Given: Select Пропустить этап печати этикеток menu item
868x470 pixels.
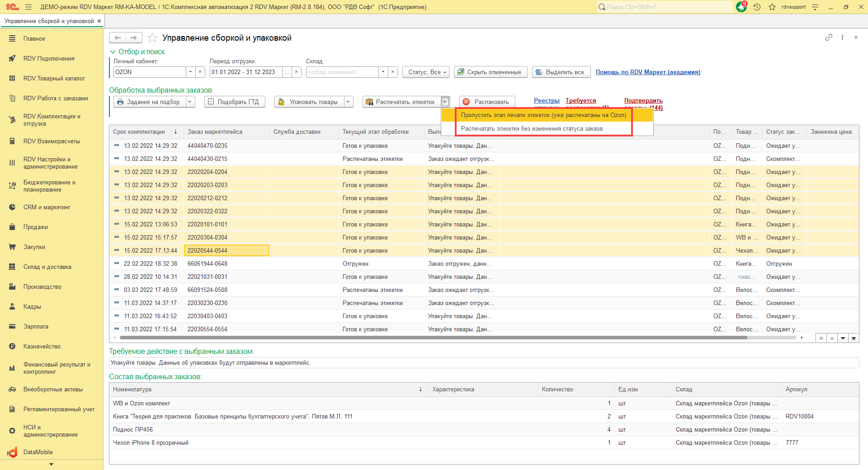Looking at the screenshot, I should point(543,115).
